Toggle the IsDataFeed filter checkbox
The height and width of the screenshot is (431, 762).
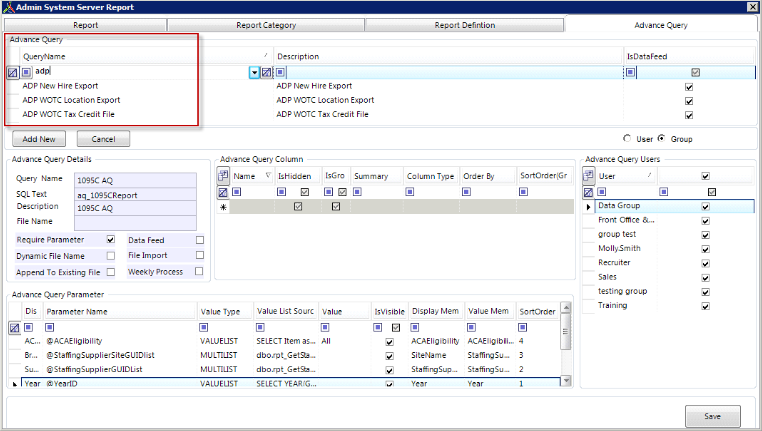pos(695,72)
